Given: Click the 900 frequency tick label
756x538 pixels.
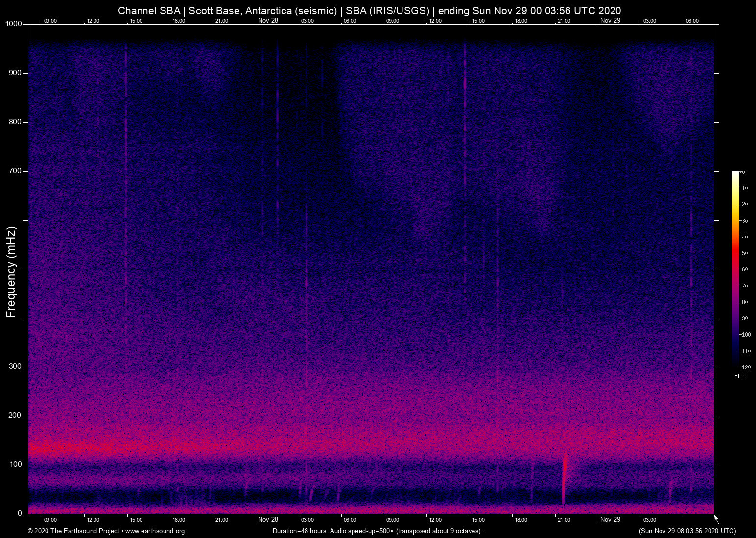Looking at the screenshot, I should 15,73.
